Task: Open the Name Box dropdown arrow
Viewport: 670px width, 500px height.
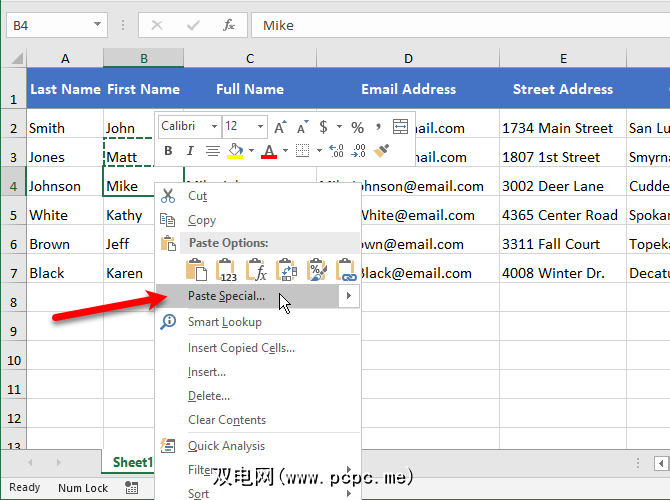Action: [97, 25]
